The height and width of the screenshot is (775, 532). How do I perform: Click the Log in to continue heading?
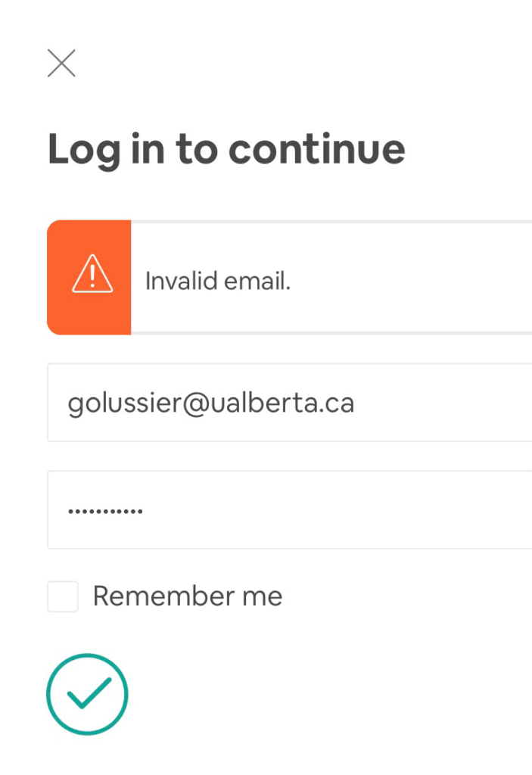(x=226, y=150)
